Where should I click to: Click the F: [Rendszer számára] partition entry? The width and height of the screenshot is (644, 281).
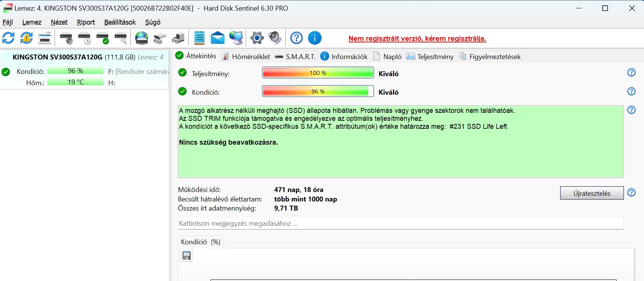[138, 71]
